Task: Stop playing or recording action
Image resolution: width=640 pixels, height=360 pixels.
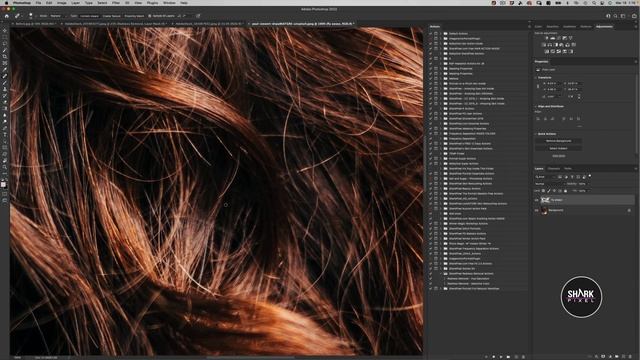Action: tap(486, 357)
